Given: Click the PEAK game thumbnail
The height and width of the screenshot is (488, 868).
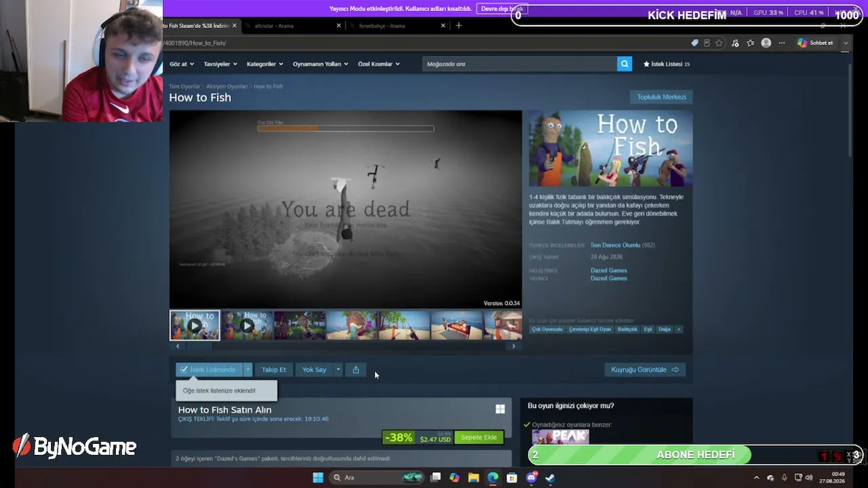Looking at the screenshot, I should 560,437.
